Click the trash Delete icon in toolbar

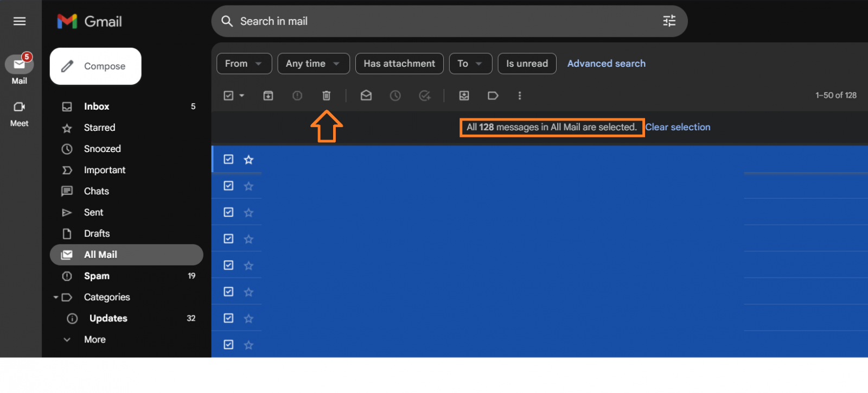click(x=326, y=96)
